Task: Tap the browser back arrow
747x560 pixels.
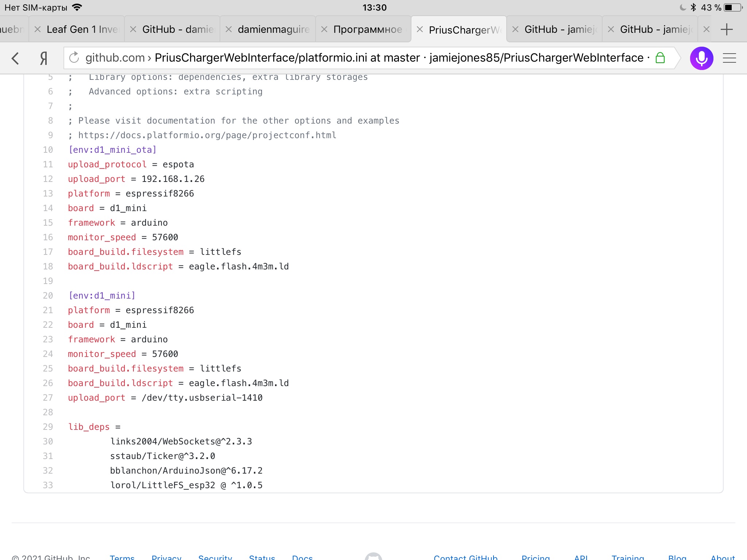Action: click(x=15, y=58)
